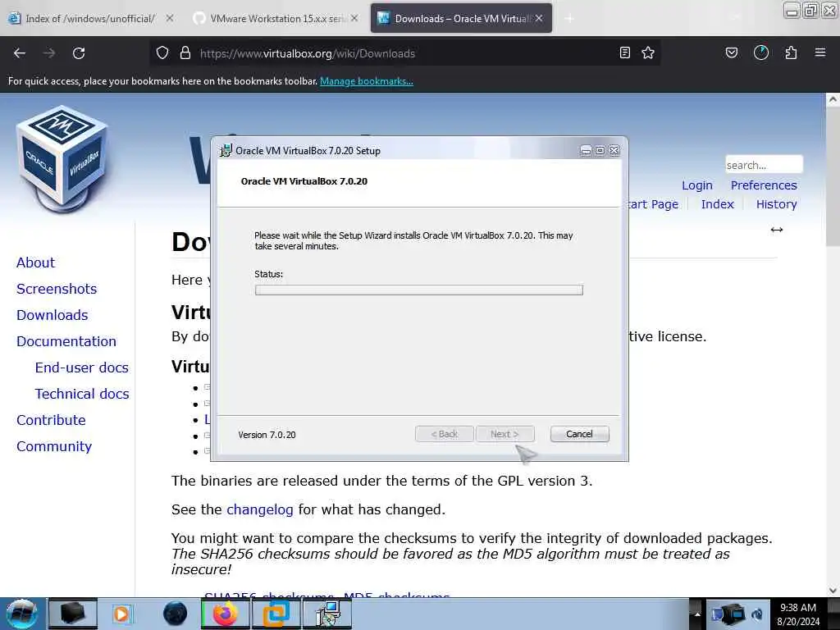Click the padlock site security icon

185,53
